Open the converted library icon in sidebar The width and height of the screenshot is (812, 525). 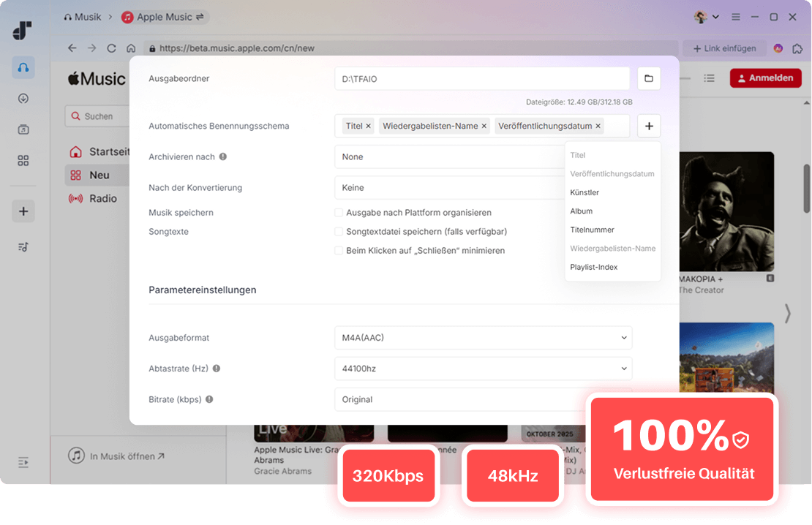23,129
